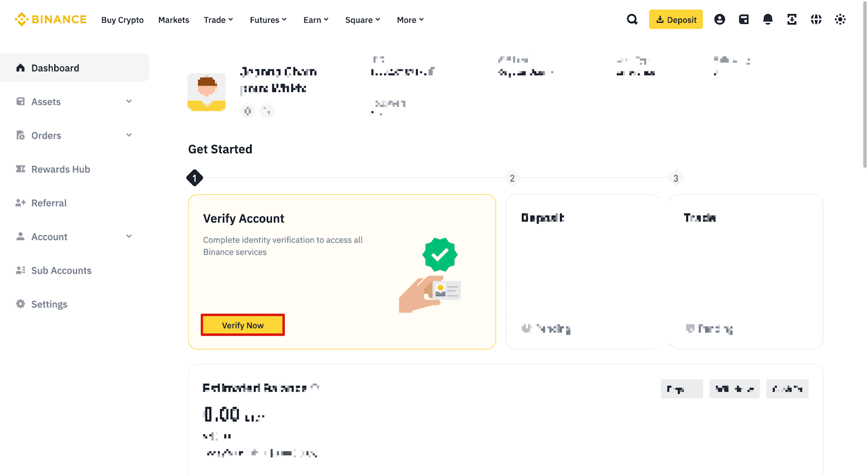This screenshot has width=868, height=475.
Task: Click the page's vertical scrollbar
Action: (x=865, y=87)
